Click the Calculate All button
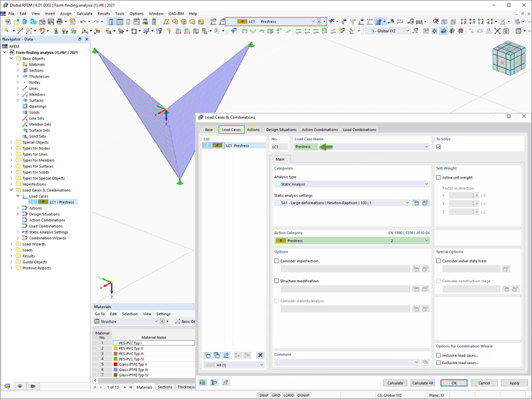The image size is (532, 399). coord(422,383)
